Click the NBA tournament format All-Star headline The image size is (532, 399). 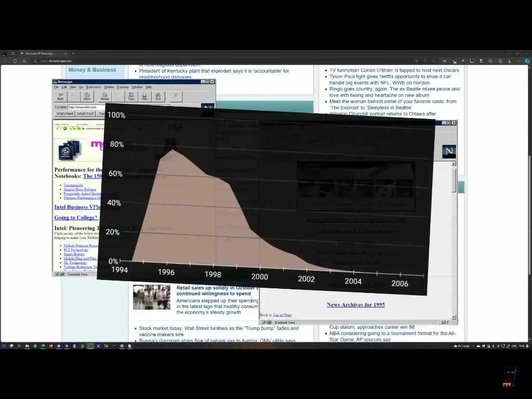coord(393,336)
